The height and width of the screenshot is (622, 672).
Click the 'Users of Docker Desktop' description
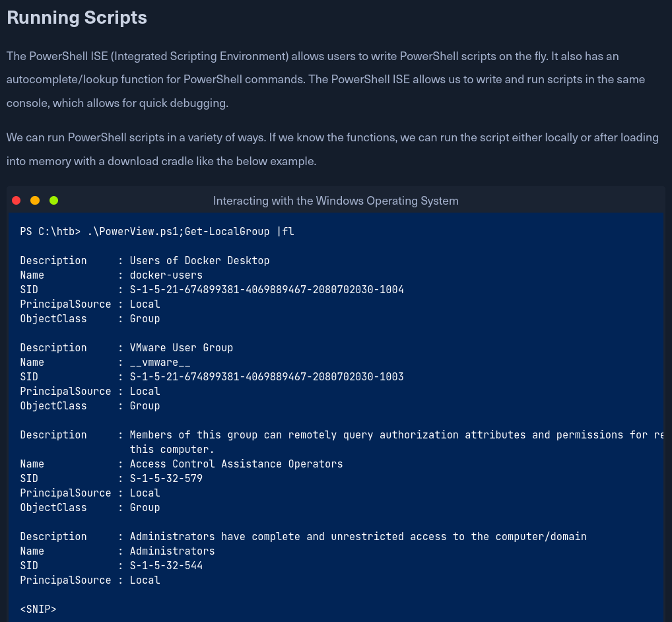click(199, 261)
